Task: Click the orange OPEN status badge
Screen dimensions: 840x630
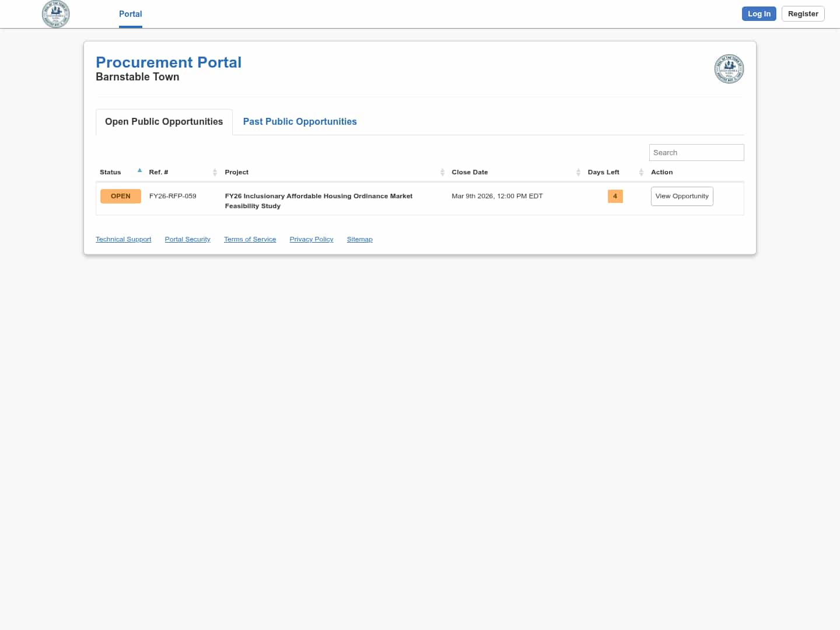Action: (120, 196)
